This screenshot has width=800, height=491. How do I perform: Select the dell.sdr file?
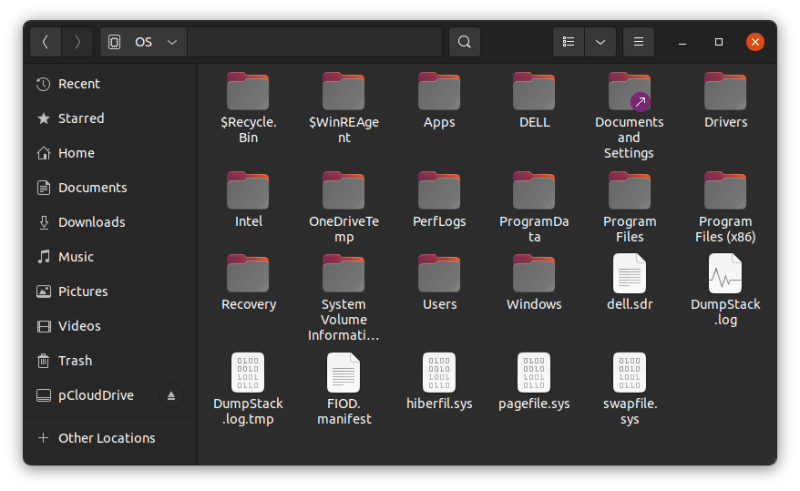pos(630,283)
